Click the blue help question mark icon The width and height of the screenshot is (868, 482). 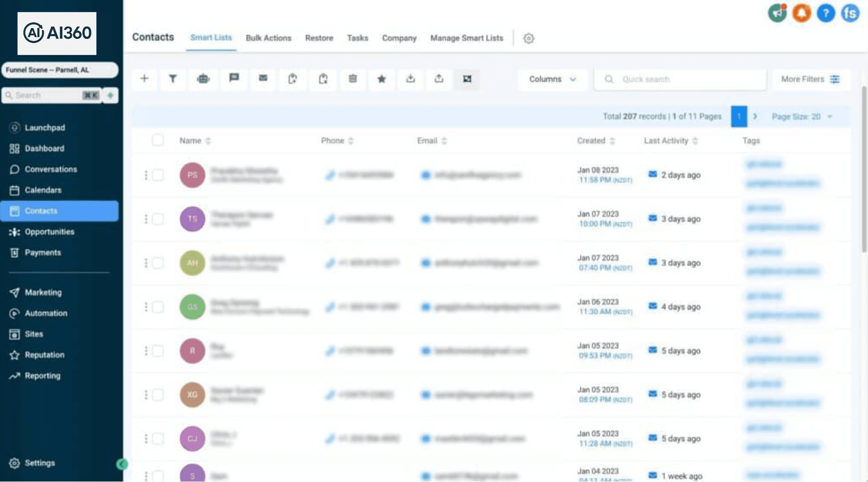[x=826, y=13]
